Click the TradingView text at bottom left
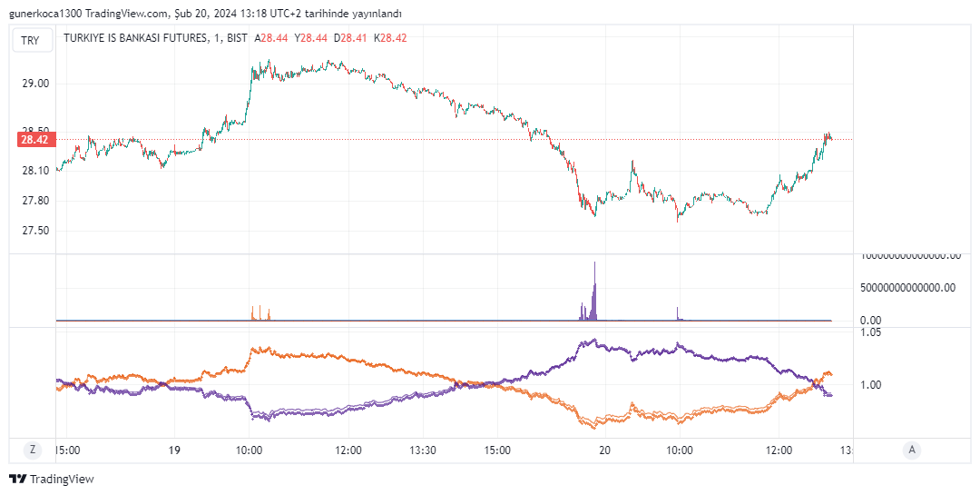The image size is (980, 495). pos(62,479)
